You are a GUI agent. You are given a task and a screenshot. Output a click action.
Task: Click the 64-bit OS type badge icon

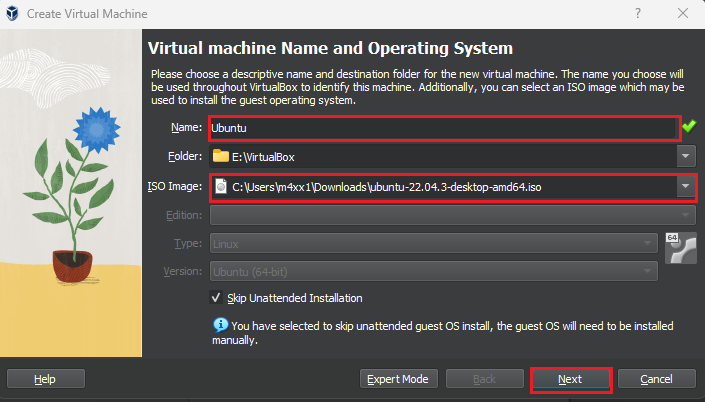coord(681,248)
